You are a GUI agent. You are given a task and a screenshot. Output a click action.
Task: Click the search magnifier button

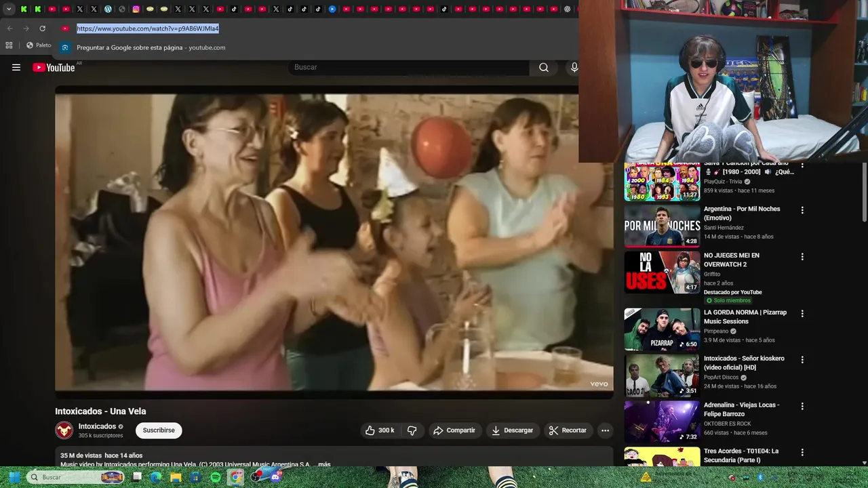click(x=544, y=67)
